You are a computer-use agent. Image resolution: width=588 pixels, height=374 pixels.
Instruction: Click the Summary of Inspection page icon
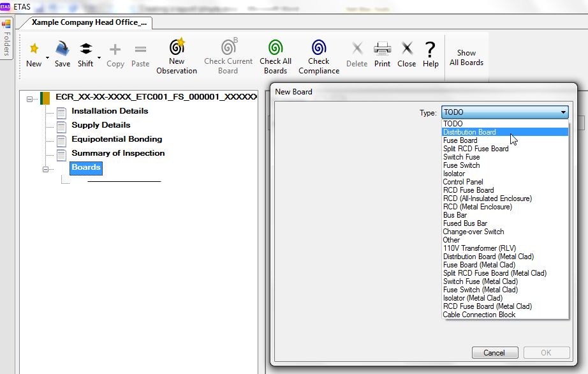pos(61,155)
